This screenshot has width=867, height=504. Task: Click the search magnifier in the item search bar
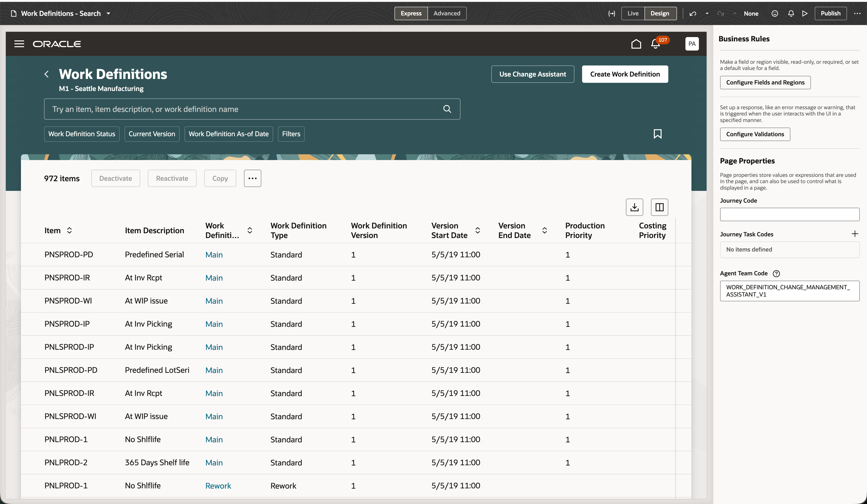(447, 109)
